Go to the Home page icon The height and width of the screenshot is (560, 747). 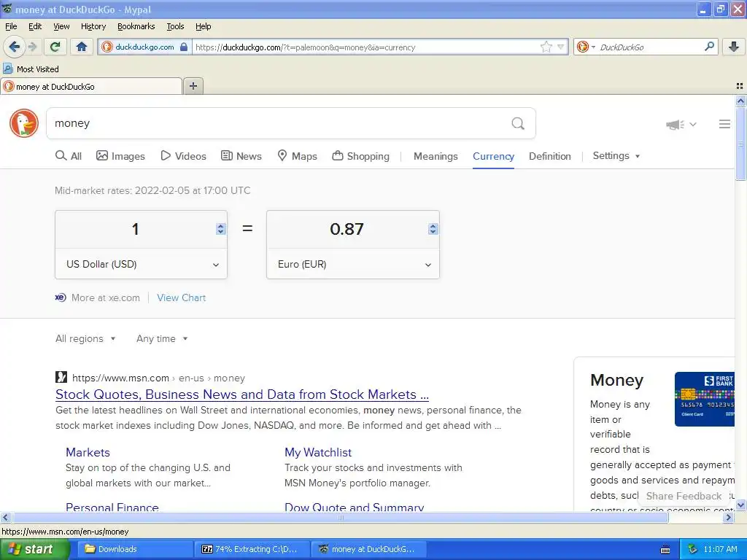(x=82, y=47)
